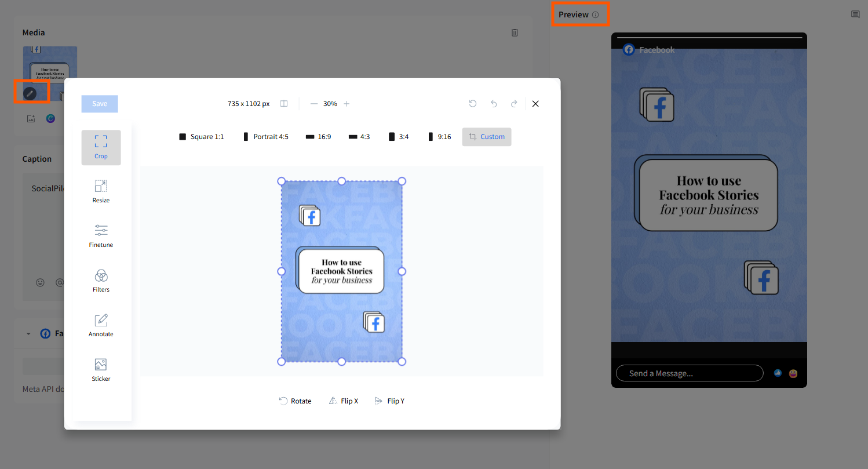Toggle the compare view icon
This screenshot has height=469, width=868.
tap(284, 104)
